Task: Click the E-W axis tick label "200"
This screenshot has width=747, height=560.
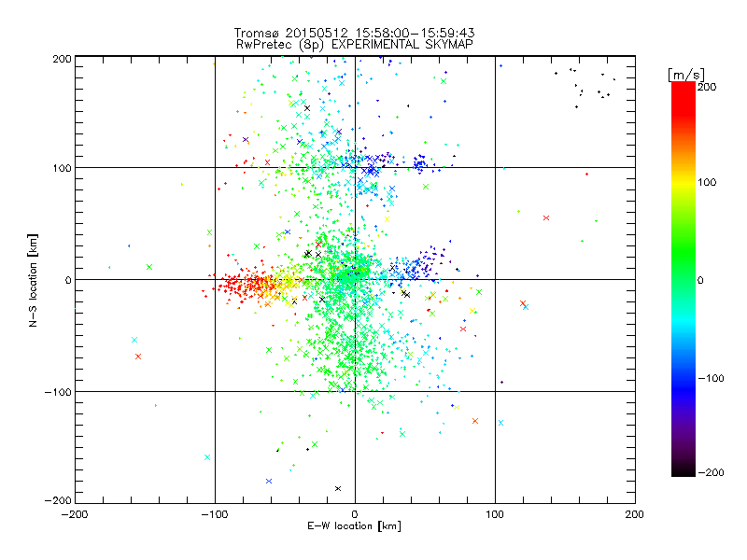Action: (x=635, y=514)
